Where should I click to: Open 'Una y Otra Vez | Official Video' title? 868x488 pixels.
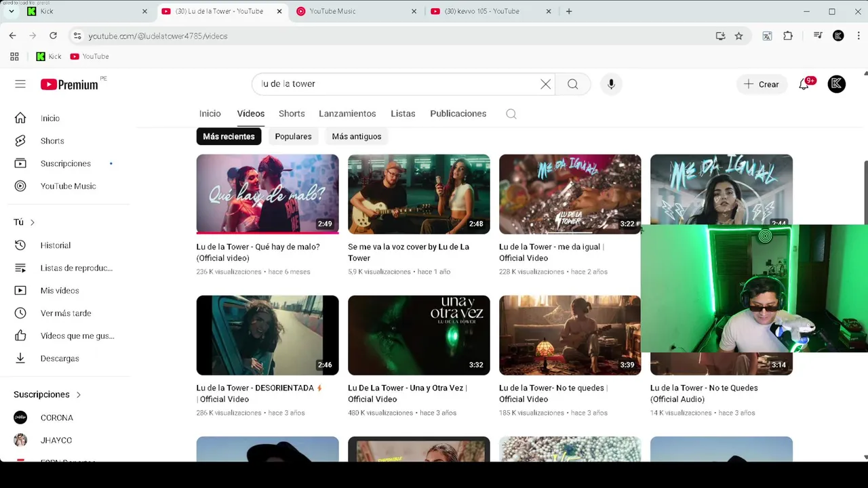[x=408, y=393]
